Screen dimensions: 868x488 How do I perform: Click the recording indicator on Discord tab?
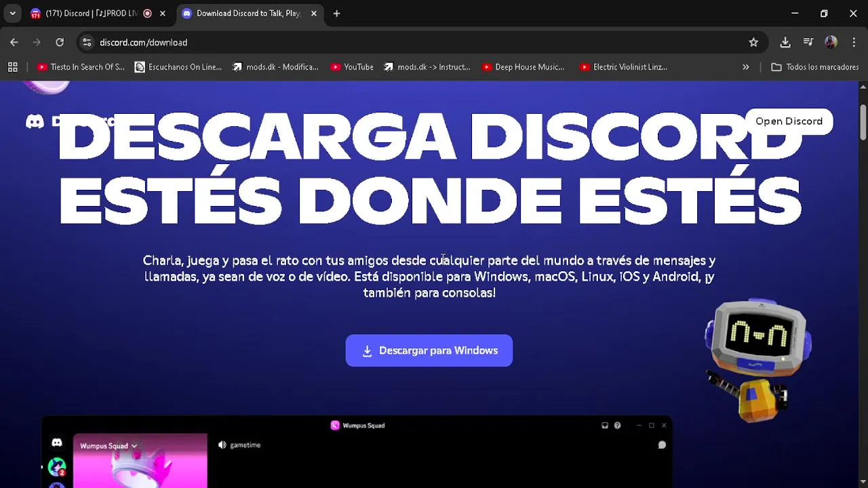(147, 14)
